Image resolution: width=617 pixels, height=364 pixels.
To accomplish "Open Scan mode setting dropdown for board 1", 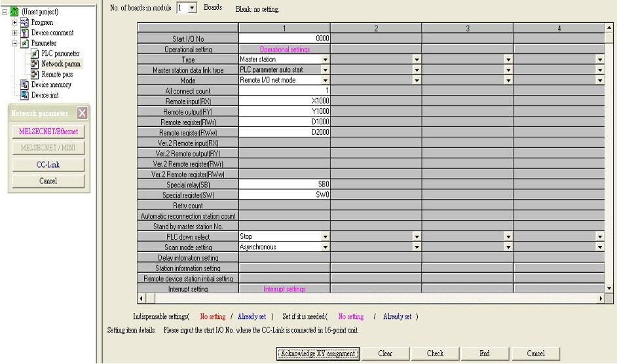I will click(x=325, y=247).
